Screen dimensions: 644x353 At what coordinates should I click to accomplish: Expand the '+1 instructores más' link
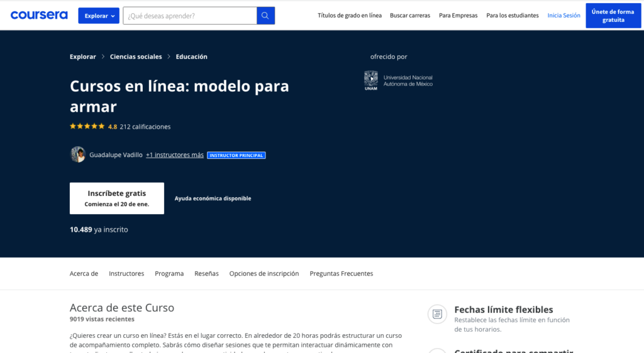[175, 155]
